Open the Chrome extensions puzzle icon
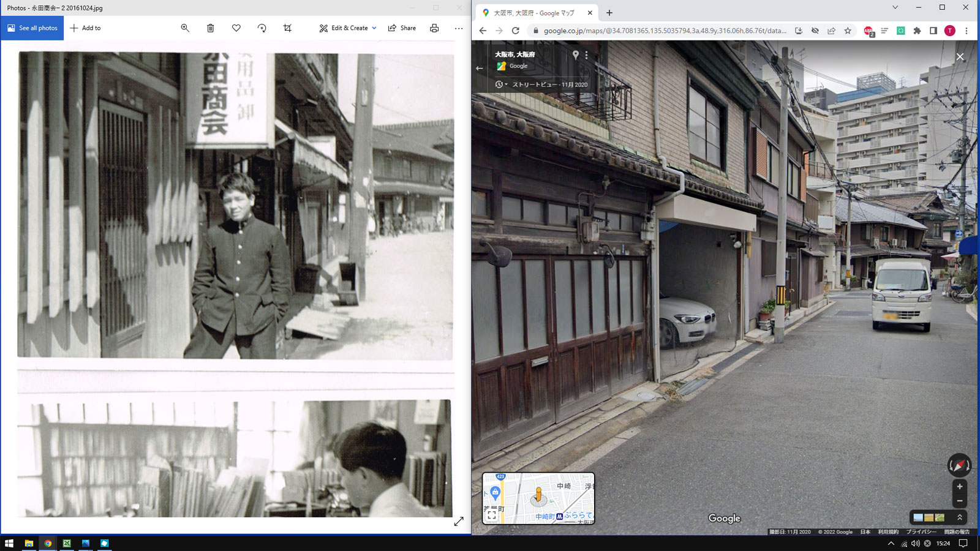This screenshot has width=980, height=551. (917, 31)
